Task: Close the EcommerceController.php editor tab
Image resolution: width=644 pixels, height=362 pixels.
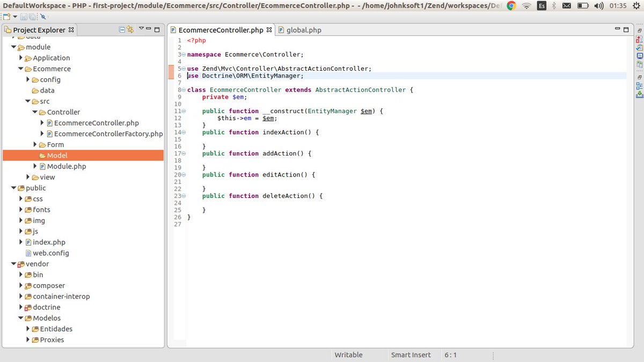Action: click(269, 29)
